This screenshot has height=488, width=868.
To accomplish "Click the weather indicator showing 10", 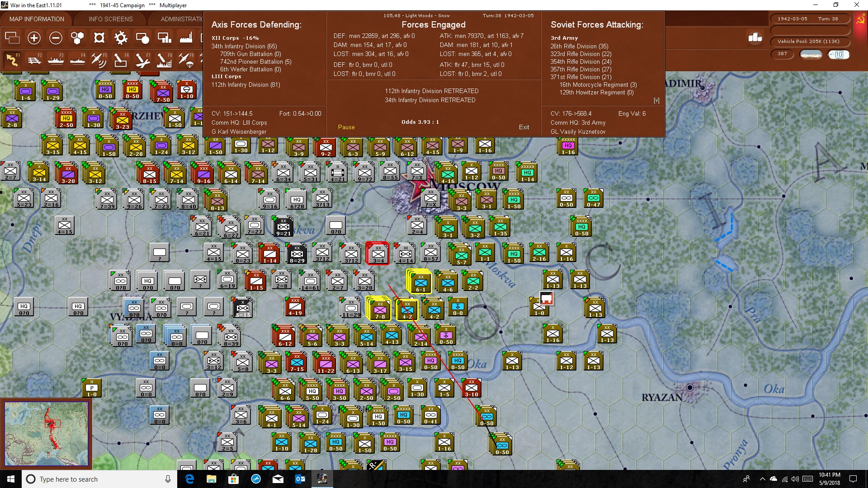I will (839, 55).
